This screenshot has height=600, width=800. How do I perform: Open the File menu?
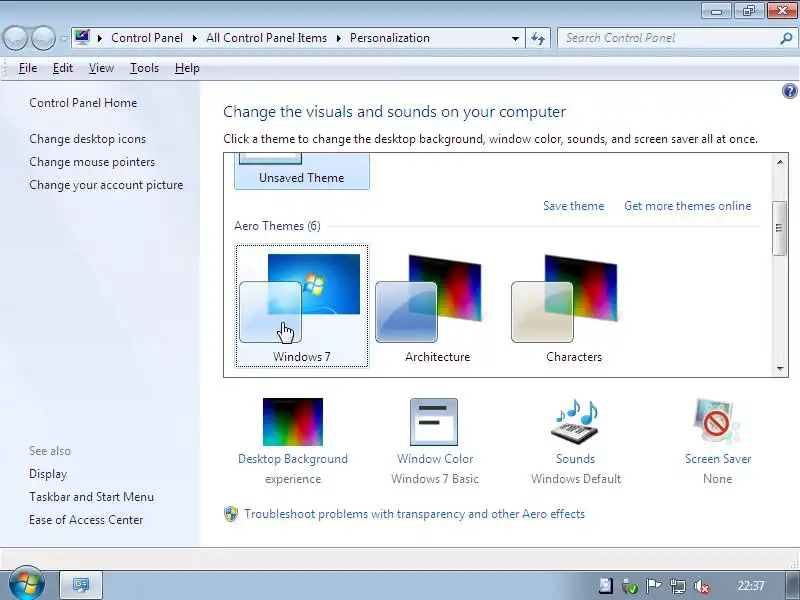[28, 68]
